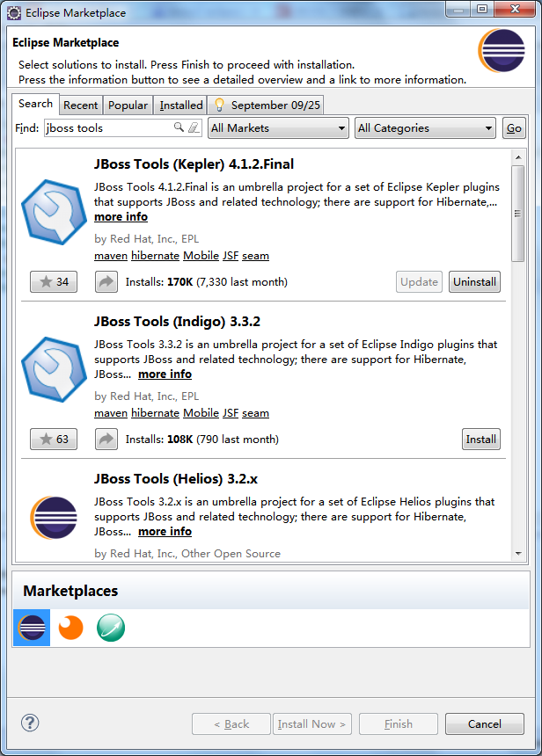Click Uninstall for JBoss Tools (Kepler)

pos(474,281)
